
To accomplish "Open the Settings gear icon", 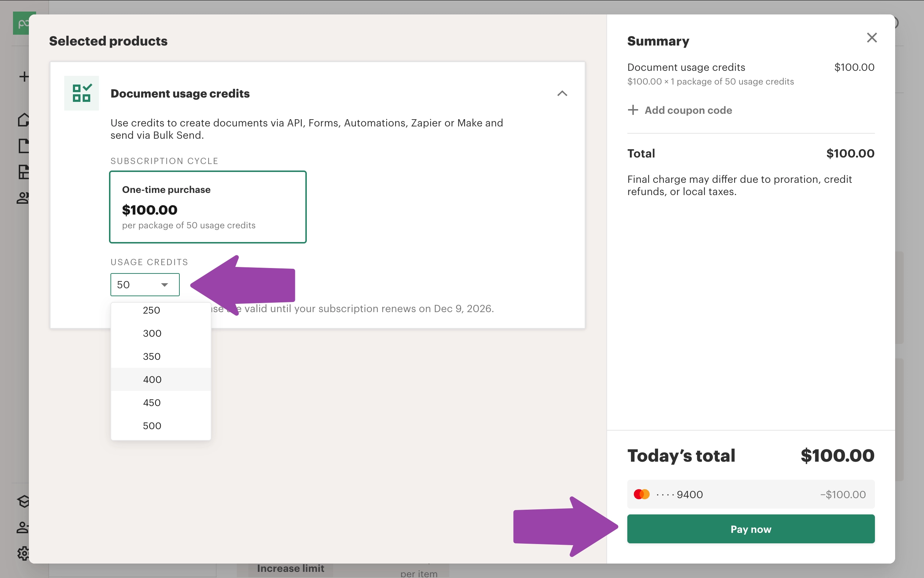I will pos(23,553).
